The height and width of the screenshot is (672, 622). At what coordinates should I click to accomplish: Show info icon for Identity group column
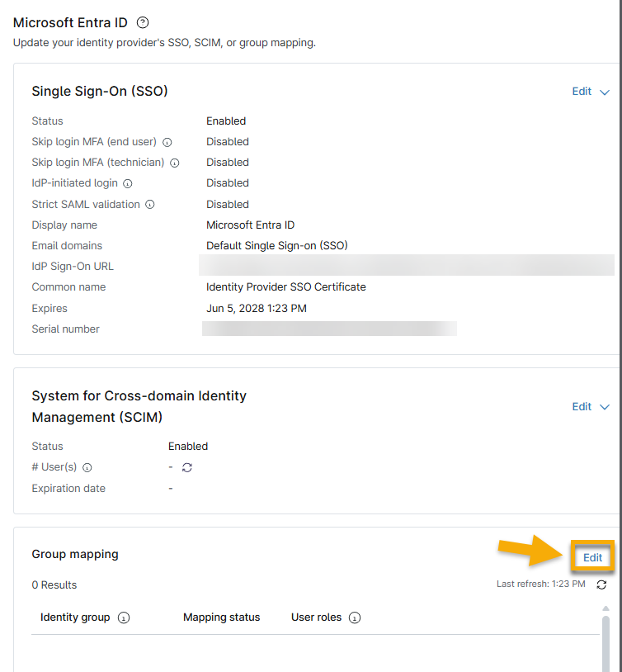click(x=124, y=618)
